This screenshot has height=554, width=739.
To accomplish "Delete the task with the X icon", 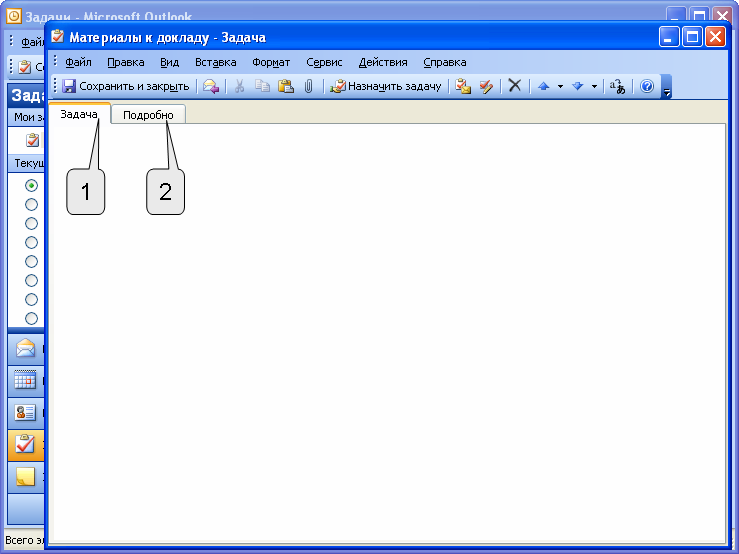I will point(515,86).
